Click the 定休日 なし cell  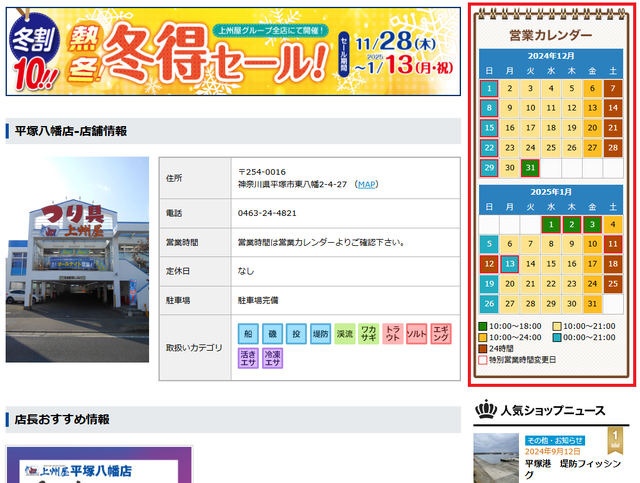(346, 271)
